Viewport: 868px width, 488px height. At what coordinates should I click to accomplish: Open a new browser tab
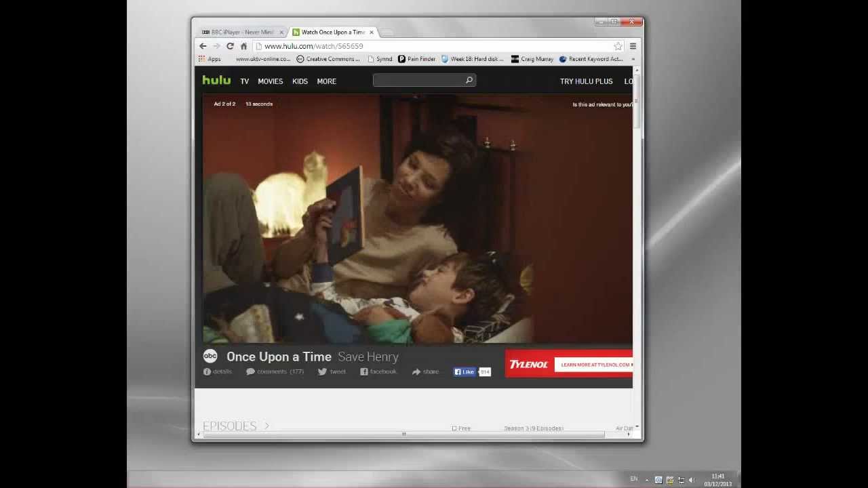pyautogui.click(x=387, y=32)
